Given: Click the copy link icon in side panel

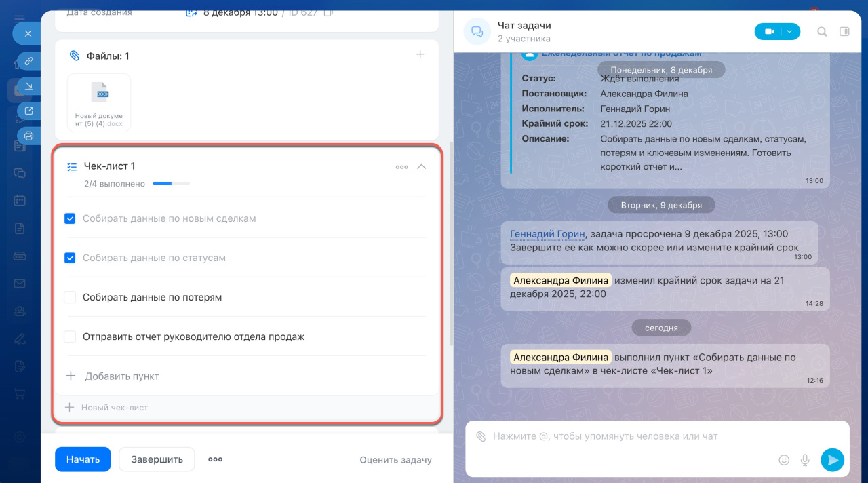Looking at the screenshot, I should point(28,61).
